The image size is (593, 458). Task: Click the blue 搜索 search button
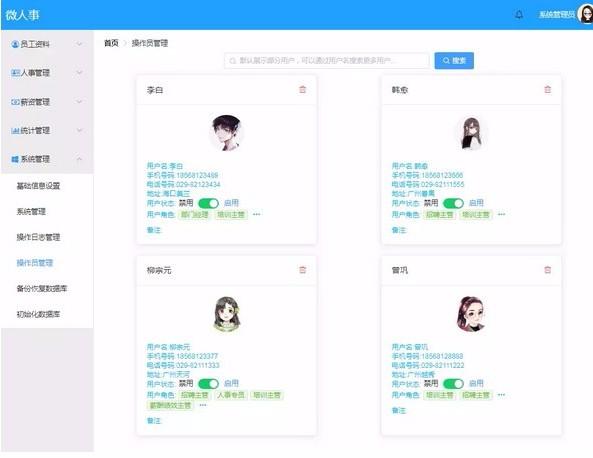point(454,61)
